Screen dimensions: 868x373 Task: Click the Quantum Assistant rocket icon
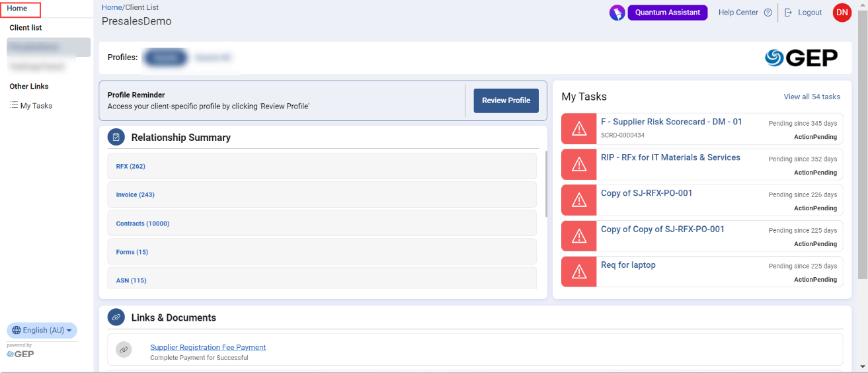pyautogui.click(x=617, y=13)
